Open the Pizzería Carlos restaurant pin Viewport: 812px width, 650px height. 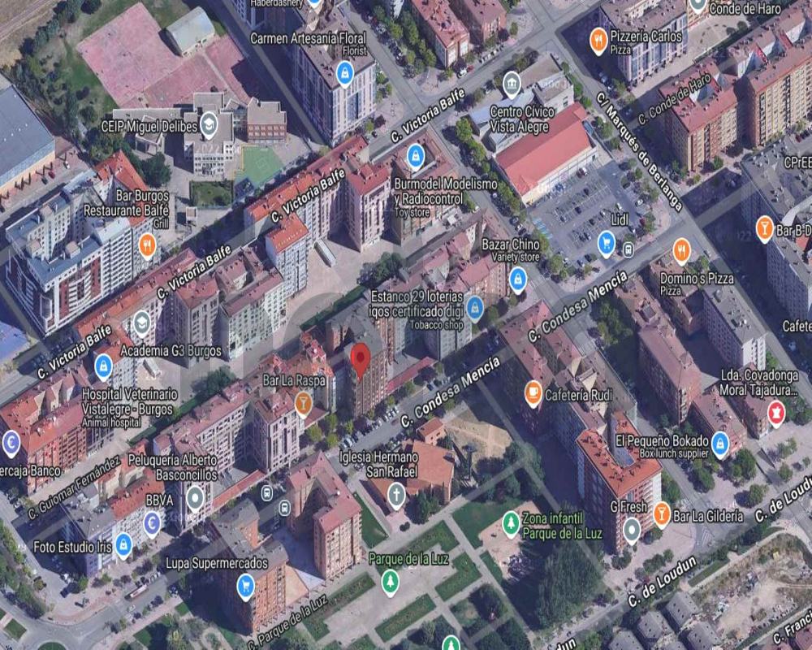coord(598,41)
